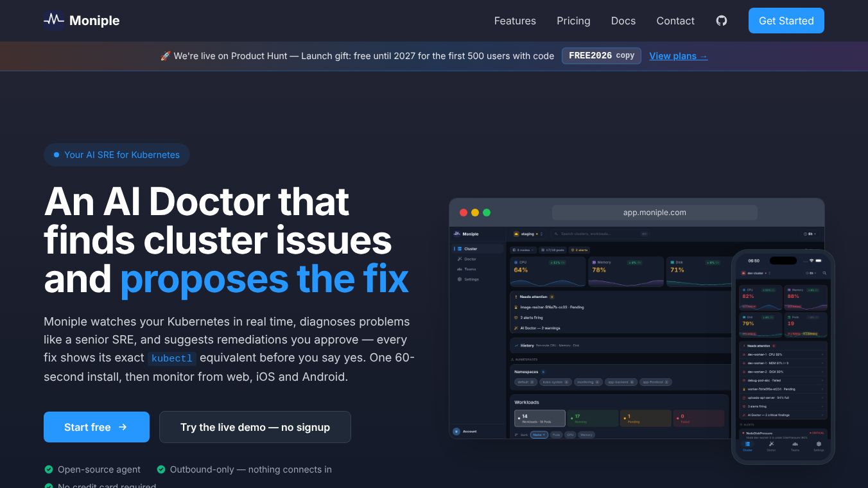Open CPU 64% card in desktop preview
Image resolution: width=868 pixels, height=488 pixels.
coord(548,272)
